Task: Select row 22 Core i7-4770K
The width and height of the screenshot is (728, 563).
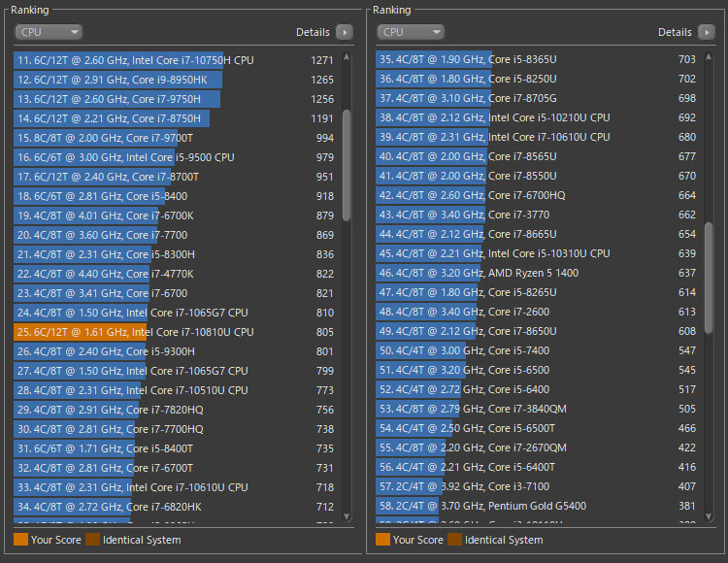Action: tap(175, 274)
